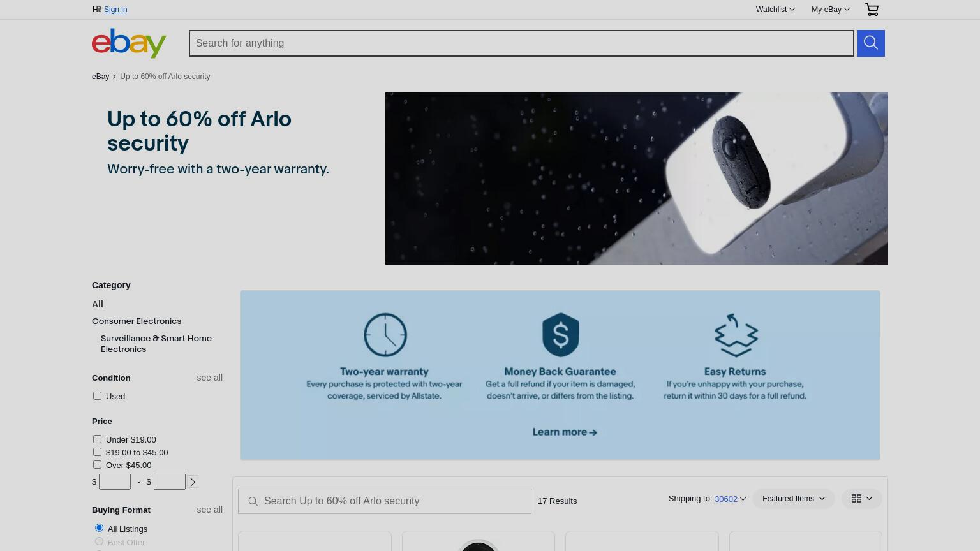The image size is (980, 551).
Task: Focus the Search Arlo security results field
Action: (385, 501)
